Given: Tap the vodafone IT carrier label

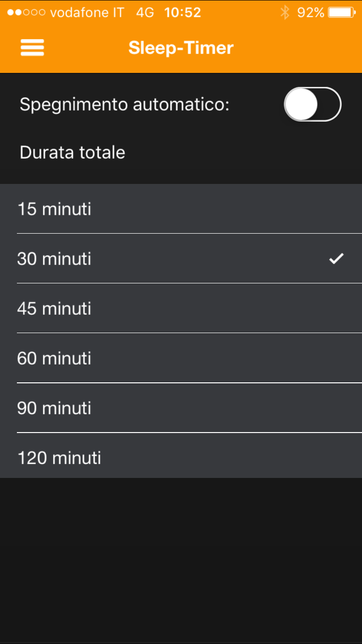Looking at the screenshot, I should pyautogui.click(x=87, y=13).
